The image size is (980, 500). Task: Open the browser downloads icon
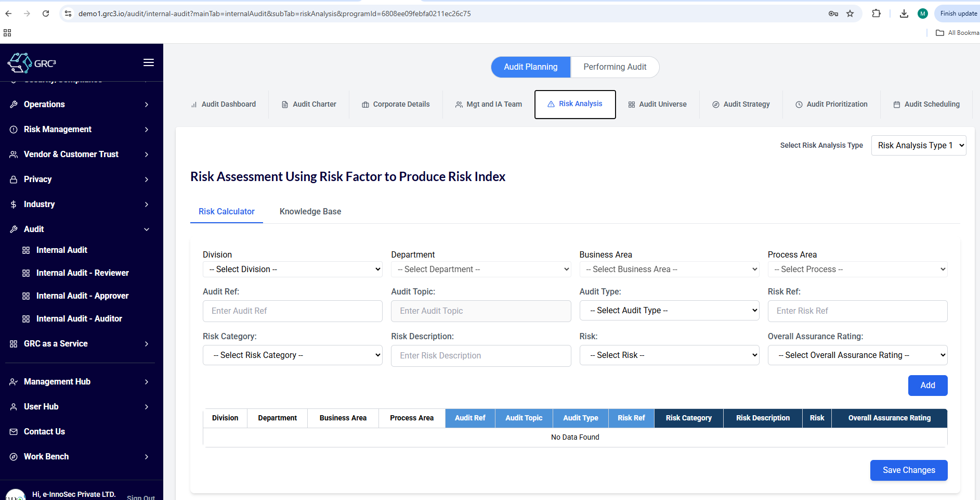coord(904,14)
